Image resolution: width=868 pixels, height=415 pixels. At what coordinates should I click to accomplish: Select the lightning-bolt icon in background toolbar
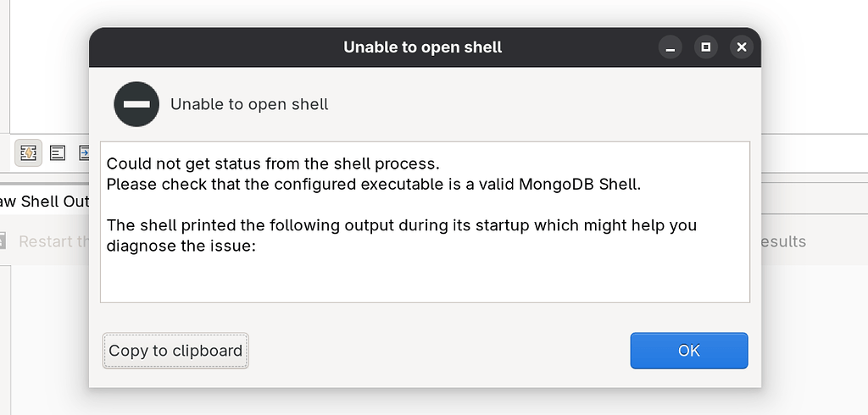28,152
